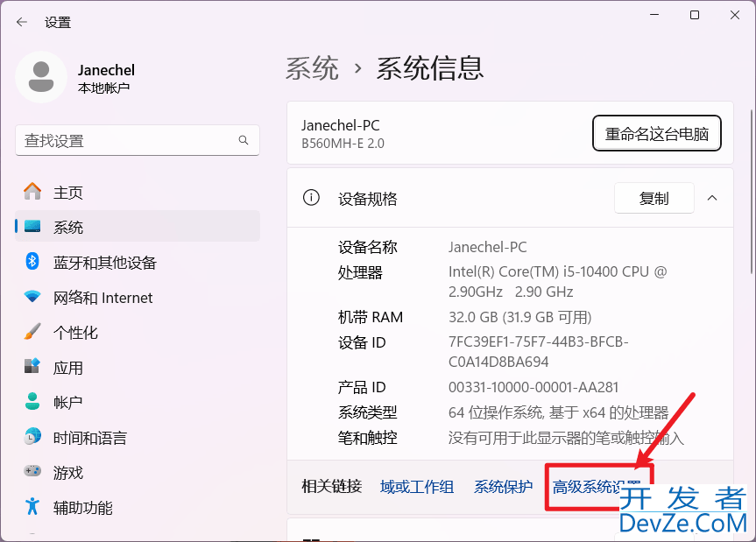756x542 pixels.
Task: Open the 系统保护 link
Action: click(503, 487)
